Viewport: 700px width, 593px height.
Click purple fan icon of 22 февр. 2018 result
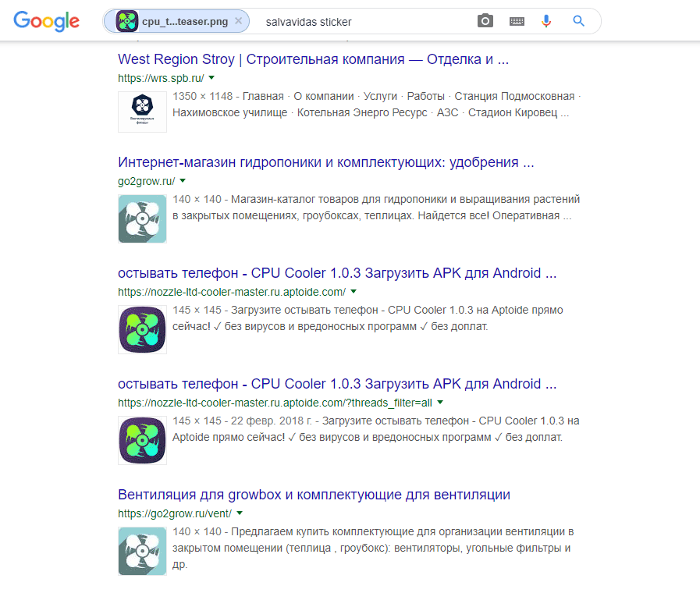pos(142,440)
